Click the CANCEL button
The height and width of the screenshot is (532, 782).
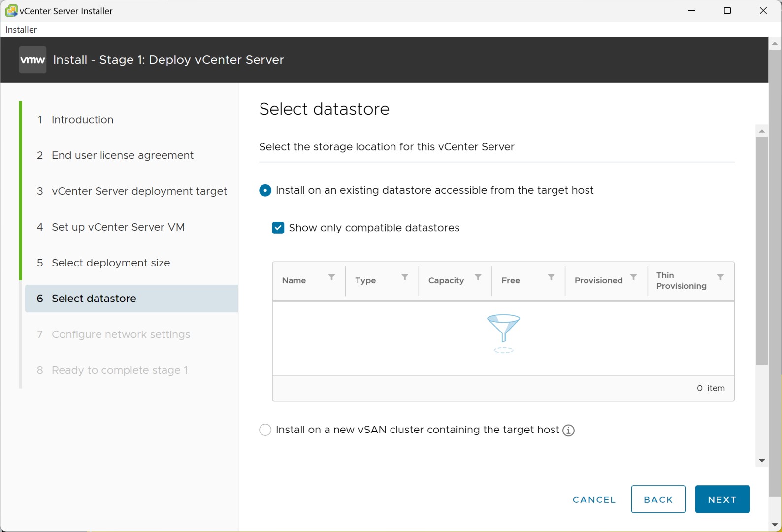(x=594, y=499)
